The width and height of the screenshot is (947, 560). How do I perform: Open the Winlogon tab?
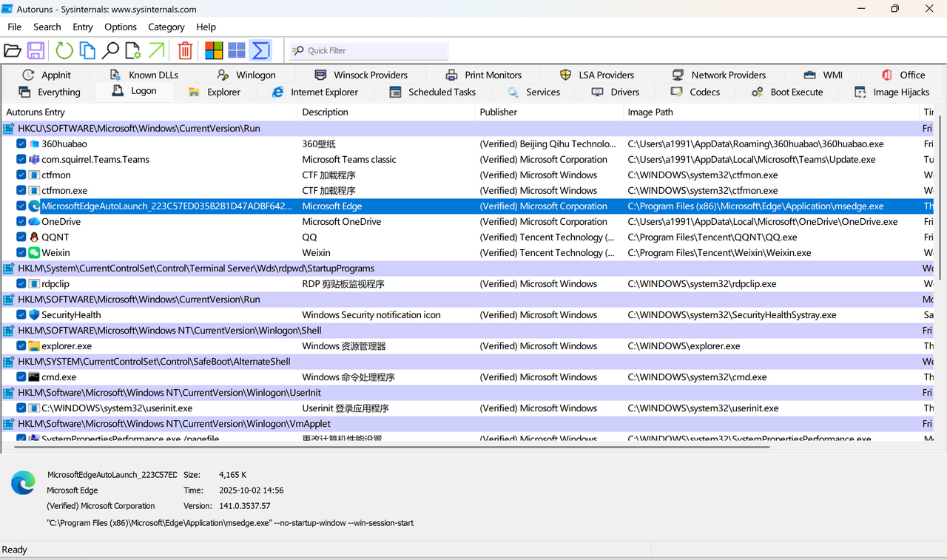coord(246,75)
